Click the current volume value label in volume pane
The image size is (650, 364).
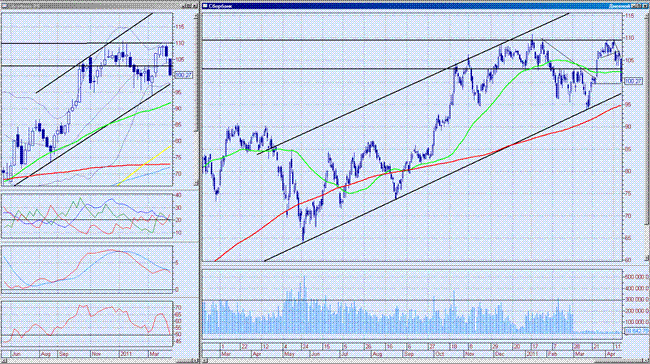tap(636, 331)
